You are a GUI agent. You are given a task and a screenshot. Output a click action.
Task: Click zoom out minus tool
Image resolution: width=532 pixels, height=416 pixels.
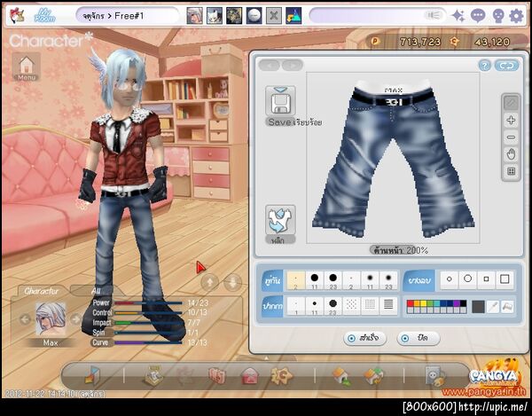pyautogui.click(x=511, y=137)
